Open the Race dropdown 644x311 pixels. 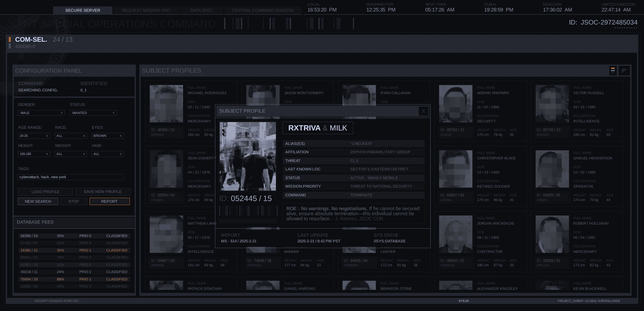click(x=71, y=136)
